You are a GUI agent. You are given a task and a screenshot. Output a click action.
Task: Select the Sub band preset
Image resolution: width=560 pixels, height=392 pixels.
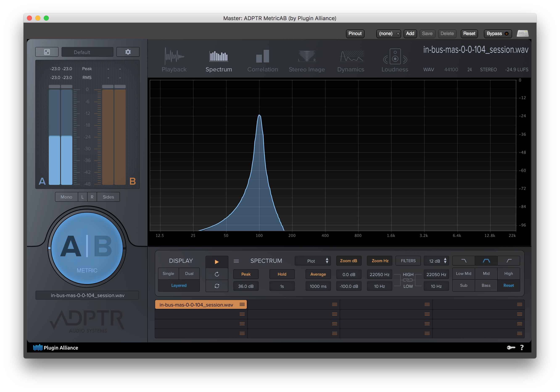464,285
